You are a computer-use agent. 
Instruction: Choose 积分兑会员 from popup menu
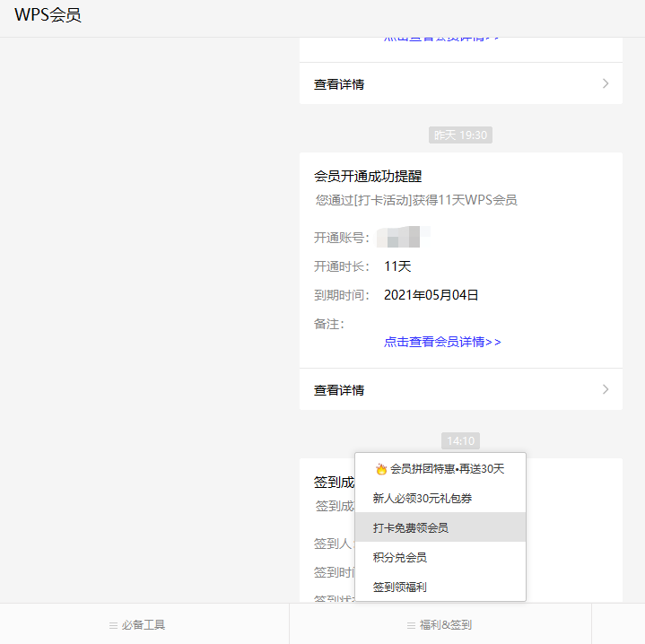pos(440,557)
